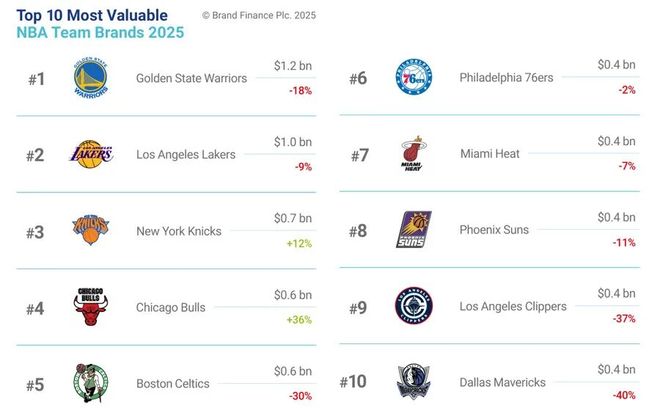
Task: Click the Philadelphia 76ers logo
Action: pyautogui.click(x=412, y=79)
